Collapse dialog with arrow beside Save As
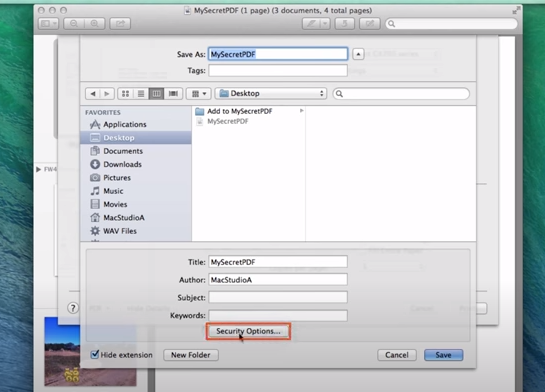This screenshot has width=545, height=392. (358, 54)
